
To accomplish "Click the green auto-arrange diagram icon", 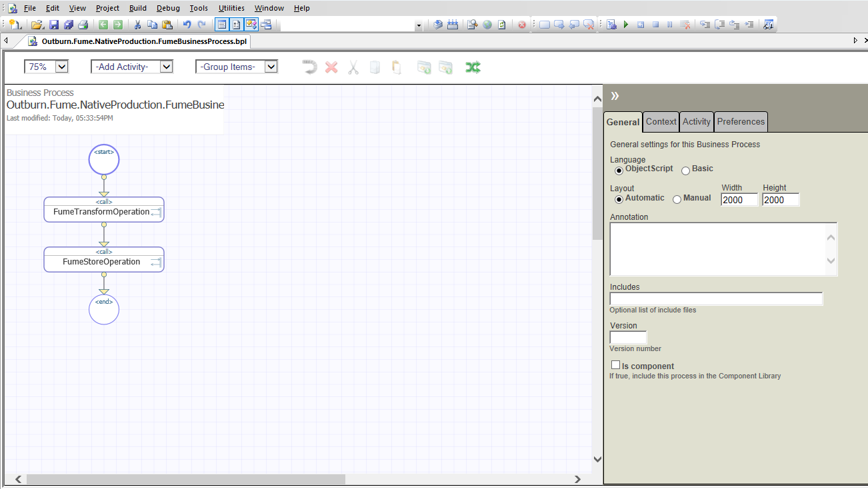I will coord(473,67).
